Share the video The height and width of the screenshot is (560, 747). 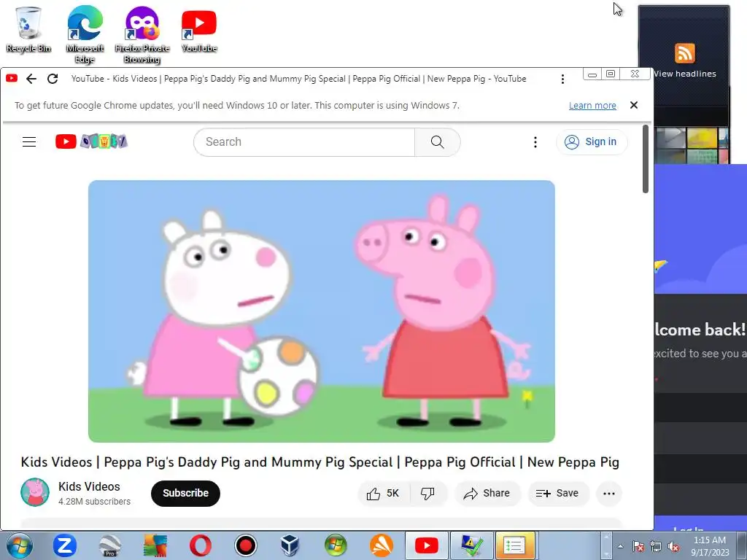pos(487,494)
